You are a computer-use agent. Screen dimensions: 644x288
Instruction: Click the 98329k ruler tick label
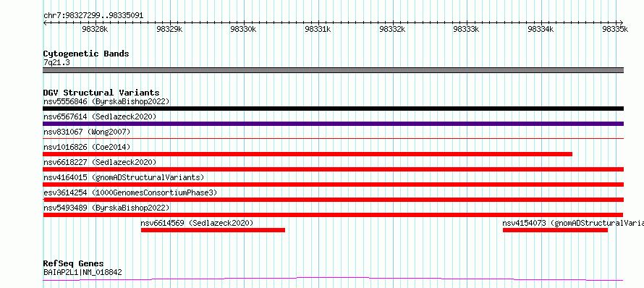coord(169,29)
